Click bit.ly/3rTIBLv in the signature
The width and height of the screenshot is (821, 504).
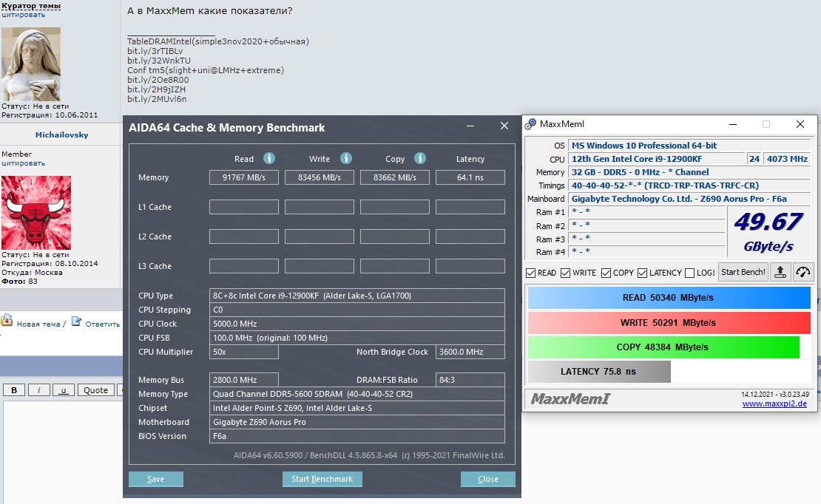pos(155,51)
